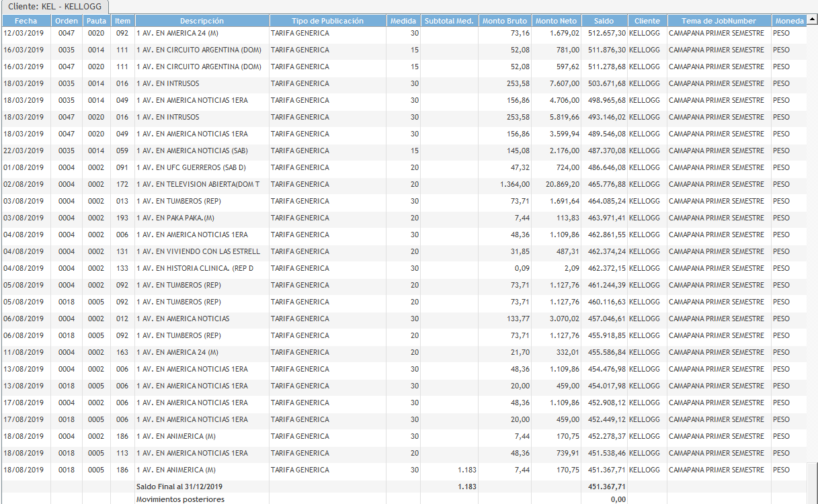
Task: Select the Orden column header
Action: [x=67, y=21]
